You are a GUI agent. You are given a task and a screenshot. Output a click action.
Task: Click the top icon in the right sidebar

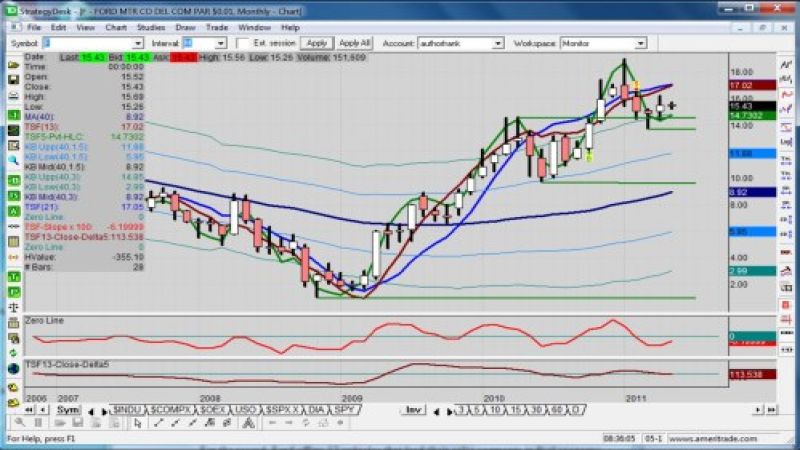(x=787, y=63)
